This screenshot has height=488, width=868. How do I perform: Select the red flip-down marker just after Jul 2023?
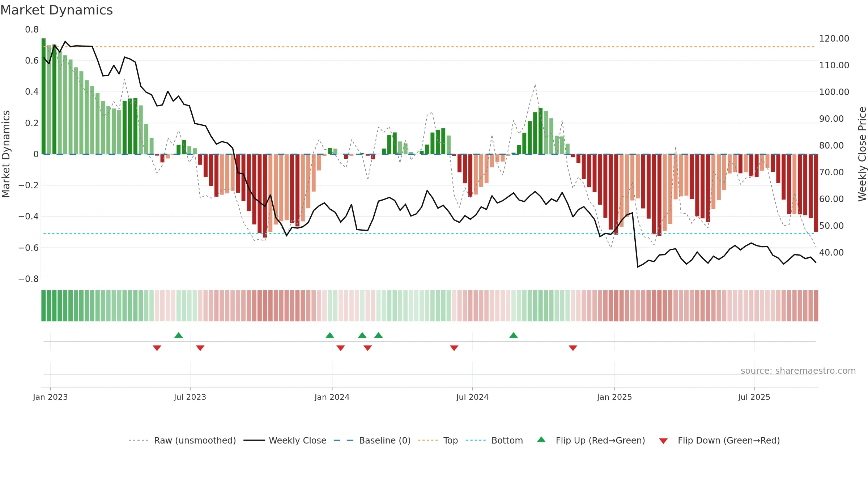[200, 348]
